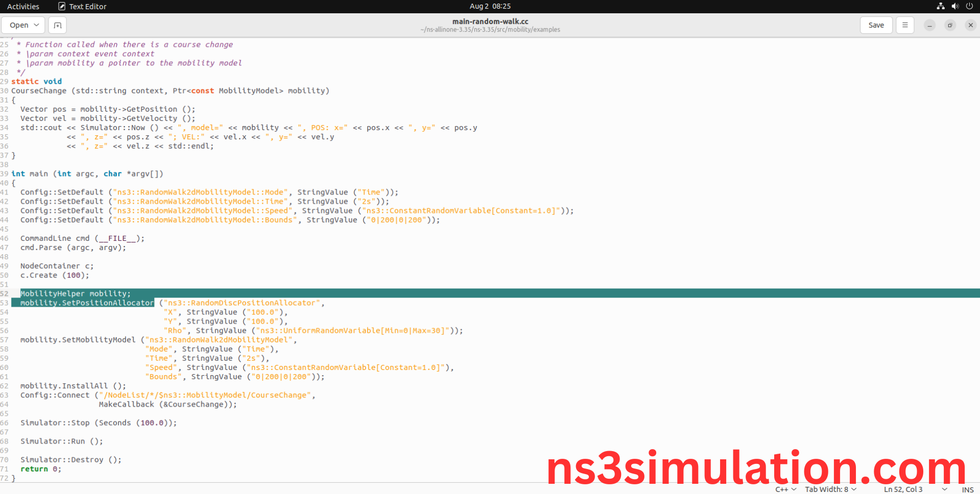Open the C++ language selector
Screen dimensions: 980x494
[x=785, y=489]
